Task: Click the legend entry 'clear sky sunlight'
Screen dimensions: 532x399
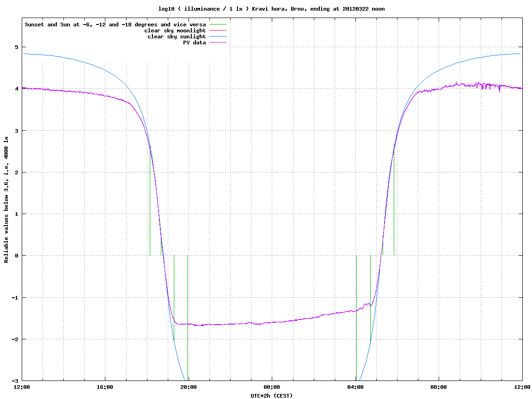Action: tap(177, 37)
